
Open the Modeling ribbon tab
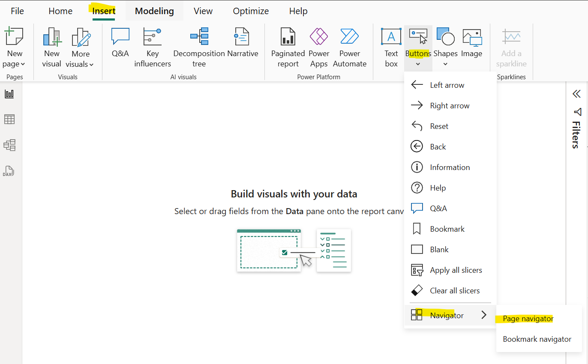click(154, 11)
